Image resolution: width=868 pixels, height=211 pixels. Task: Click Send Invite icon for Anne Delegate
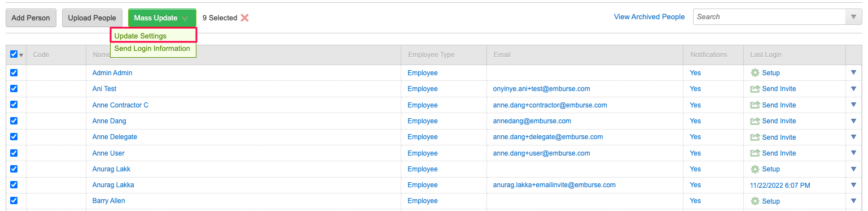755,137
